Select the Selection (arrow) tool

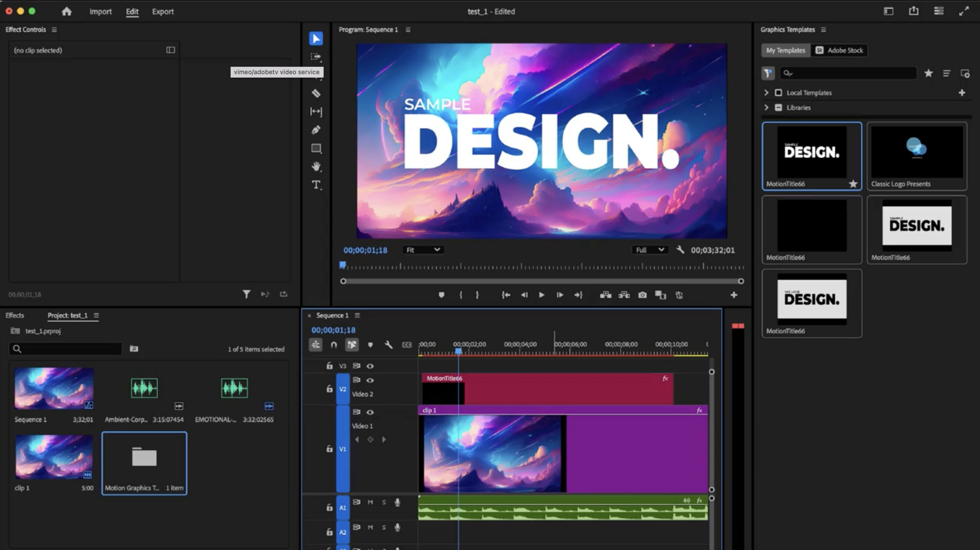[316, 39]
